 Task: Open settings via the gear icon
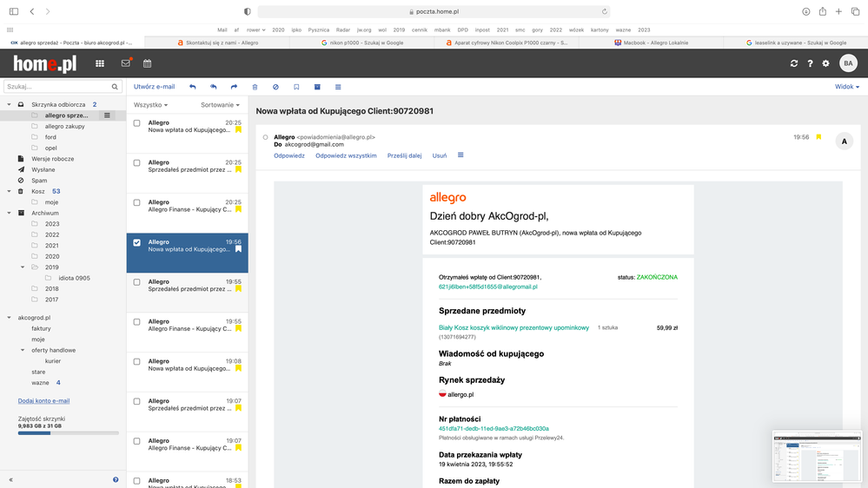(x=825, y=63)
